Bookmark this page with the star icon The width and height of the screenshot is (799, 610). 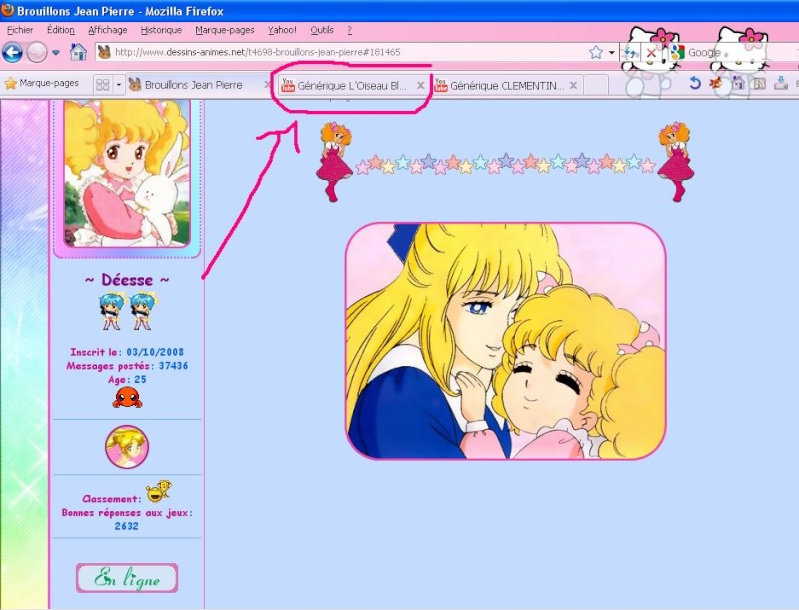pos(596,52)
